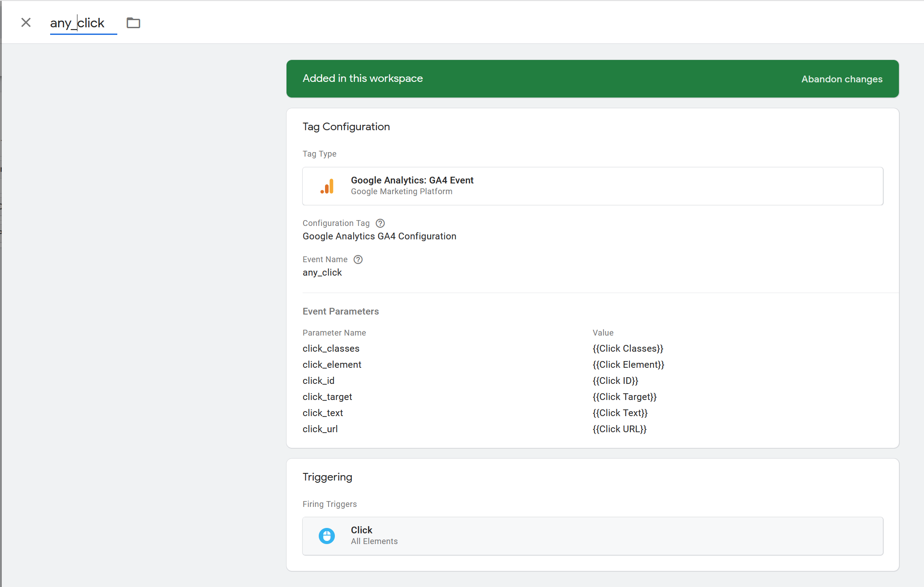This screenshot has width=924, height=587.
Task: Click the Firing Triggers label
Action: [x=329, y=504]
